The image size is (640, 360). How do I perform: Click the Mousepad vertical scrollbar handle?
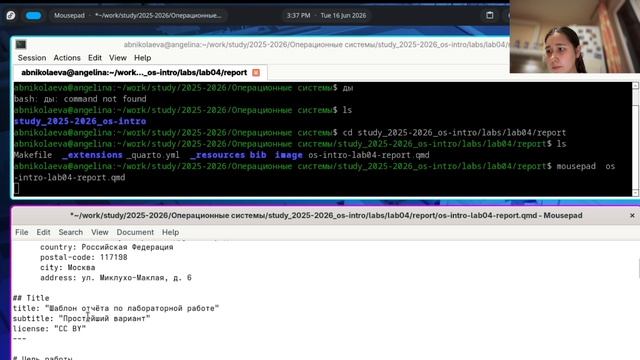pyautogui.click(x=638, y=268)
